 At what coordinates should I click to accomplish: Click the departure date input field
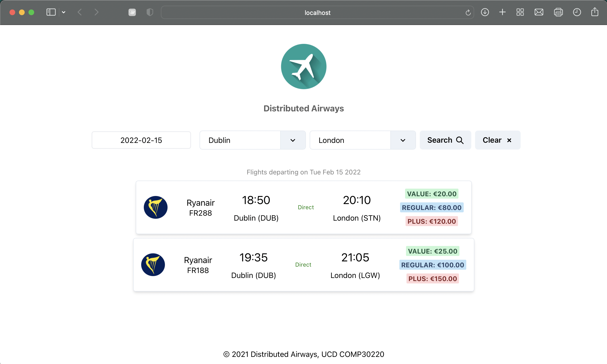coord(141,140)
